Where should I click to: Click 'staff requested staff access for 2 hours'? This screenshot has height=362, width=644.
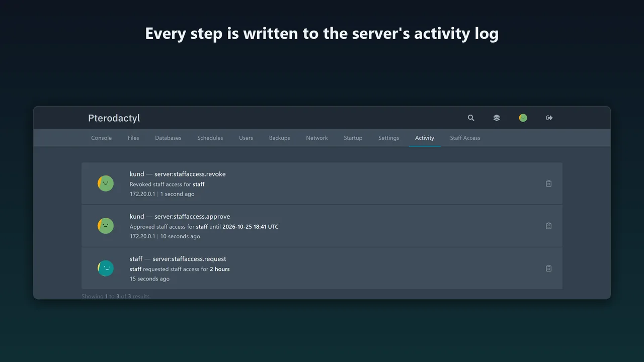180,269
